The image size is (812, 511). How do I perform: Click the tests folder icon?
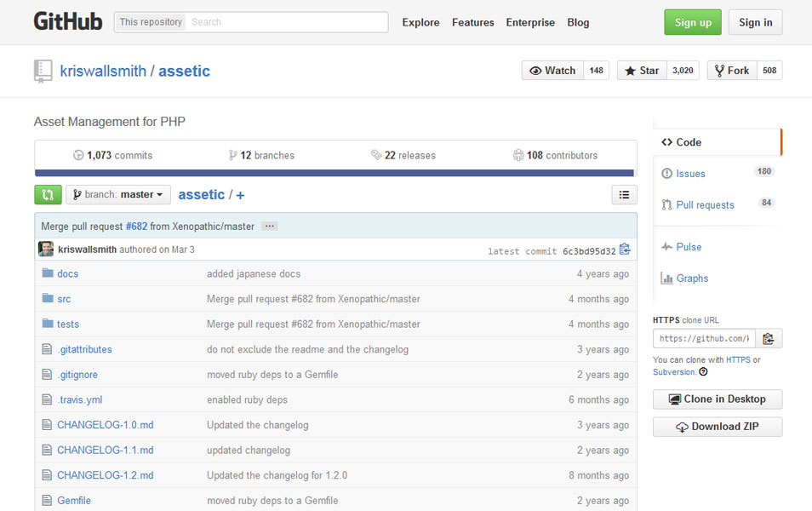[48, 324]
